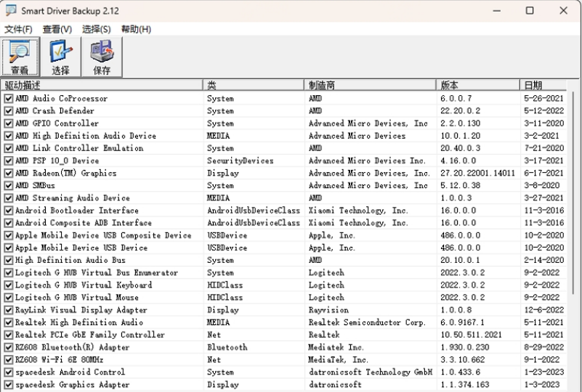
Task: Select AMD Streaming Audio Device row
Action: pyautogui.click(x=284, y=198)
